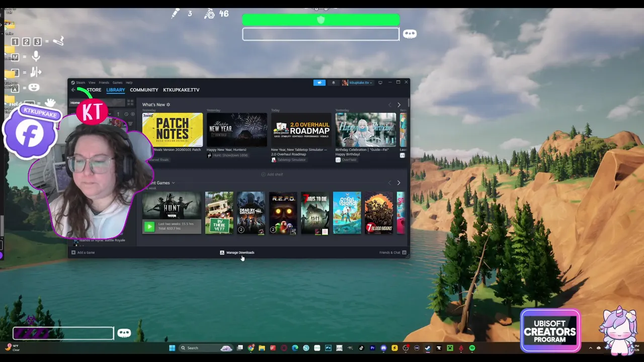Switch library sidebar to grid view
Viewport: 644px width, 362px height.
click(130, 103)
